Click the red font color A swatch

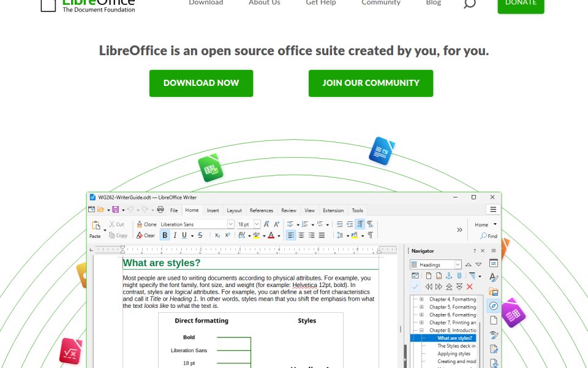(x=271, y=236)
